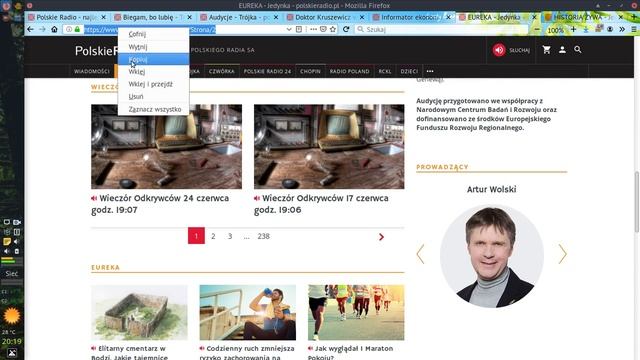Image resolution: width=640 pixels, height=360 pixels.
Task: Open Artur Wolski host portrait
Action: (x=491, y=257)
